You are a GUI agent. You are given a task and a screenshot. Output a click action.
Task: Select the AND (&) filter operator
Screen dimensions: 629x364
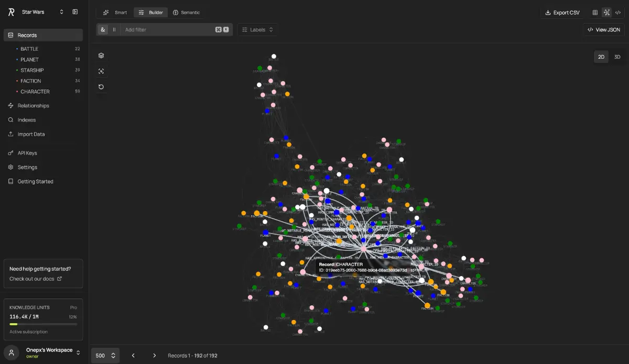103,30
